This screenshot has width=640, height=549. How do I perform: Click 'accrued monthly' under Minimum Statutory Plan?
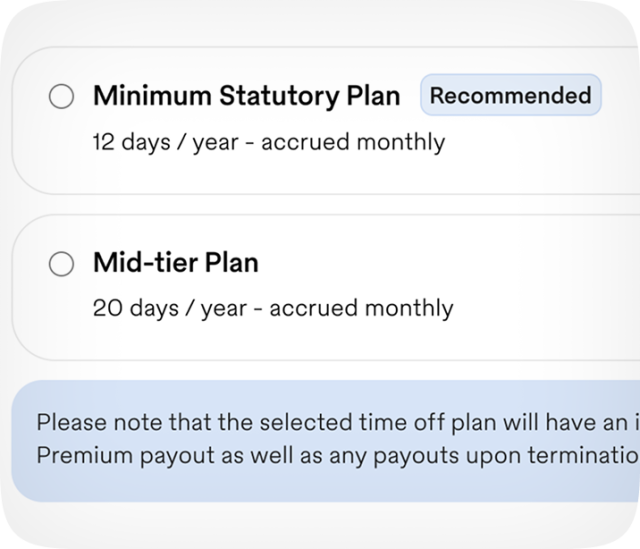(x=352, y=142)
